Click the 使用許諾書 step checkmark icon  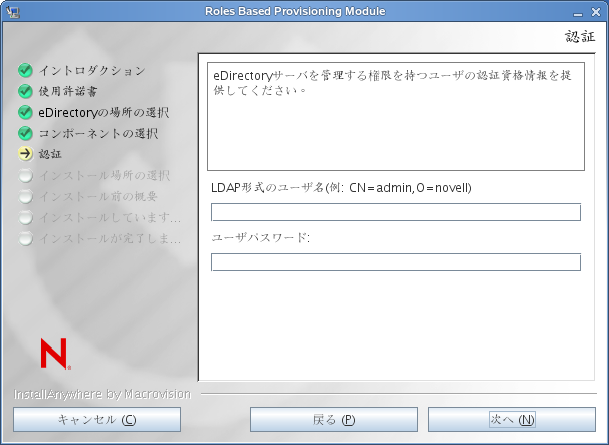[25, 91]
